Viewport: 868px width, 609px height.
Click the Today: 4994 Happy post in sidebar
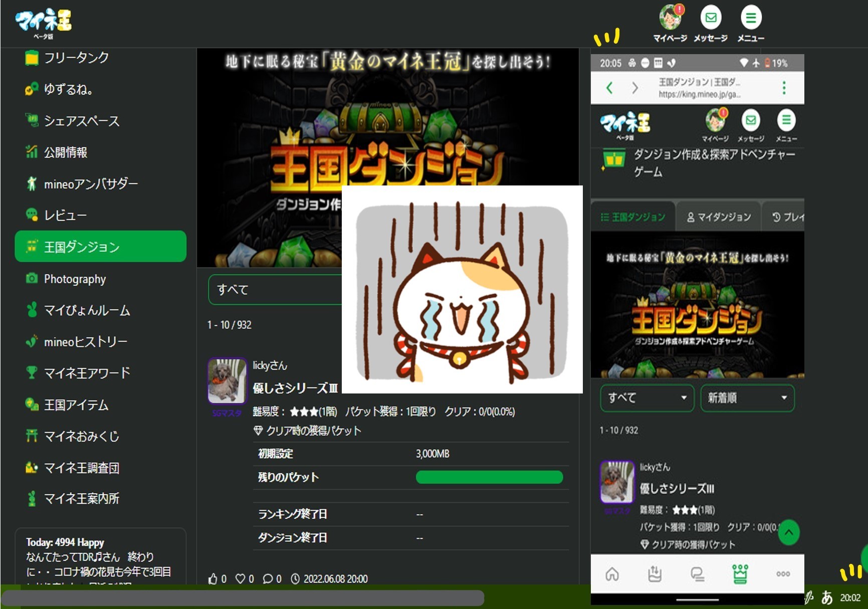pyautogui.click(x=100, y=556)
